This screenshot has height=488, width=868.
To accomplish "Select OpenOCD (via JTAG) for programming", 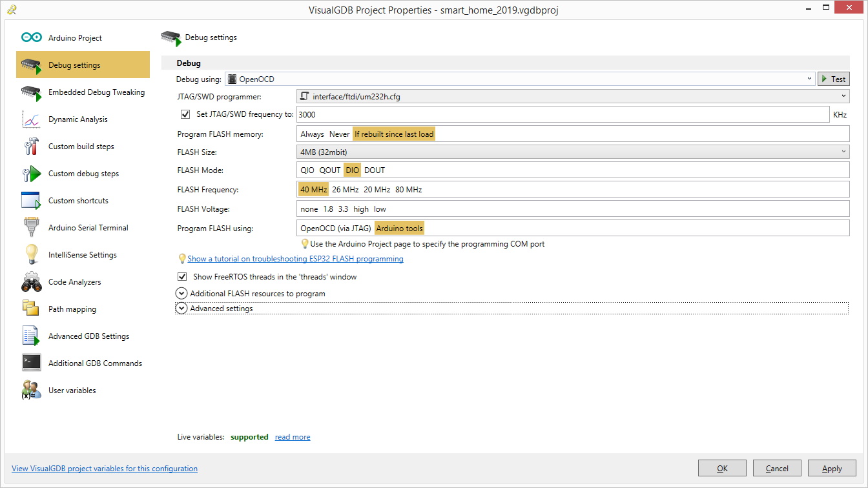I will (x=336, y=229).
